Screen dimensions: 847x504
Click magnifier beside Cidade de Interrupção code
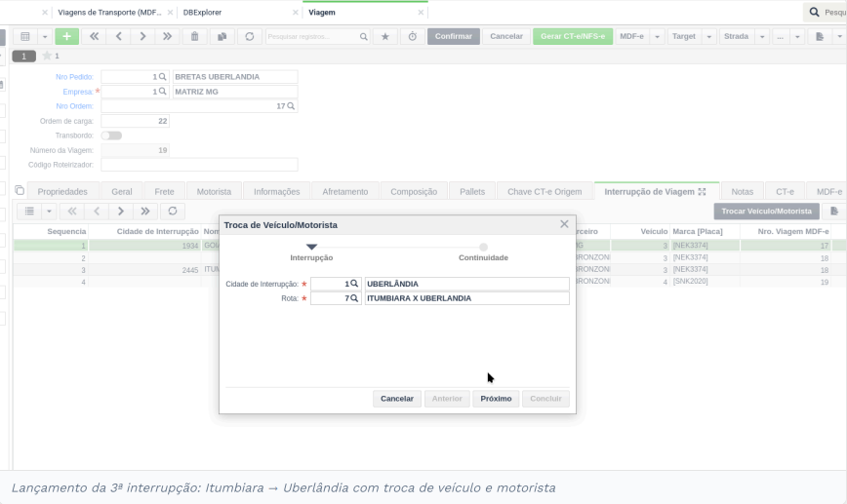pos(354,284)
